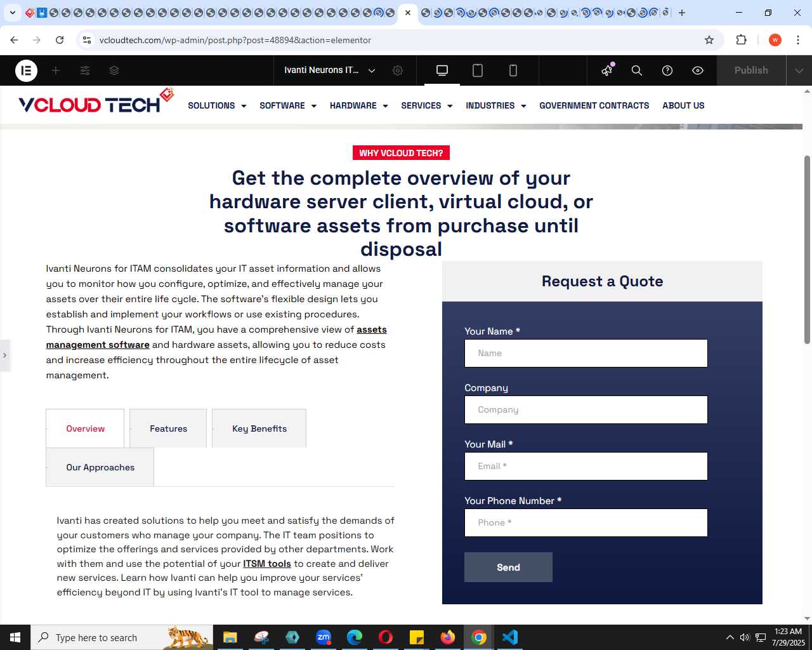Bookmark this page with star icon
The height and width of the screenshot is (650, 812).
[x=709, y=40]
